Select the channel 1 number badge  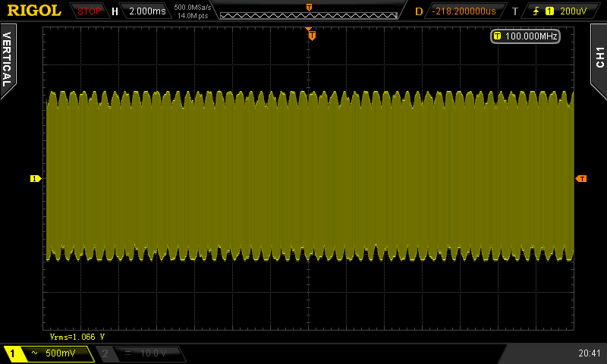[x=12, y=353]
